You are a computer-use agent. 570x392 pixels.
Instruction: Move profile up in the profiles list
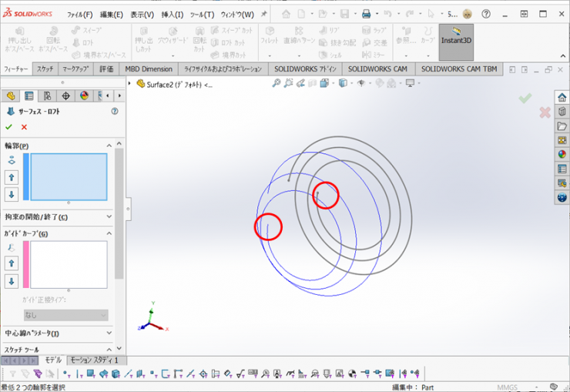click(12, 178)
